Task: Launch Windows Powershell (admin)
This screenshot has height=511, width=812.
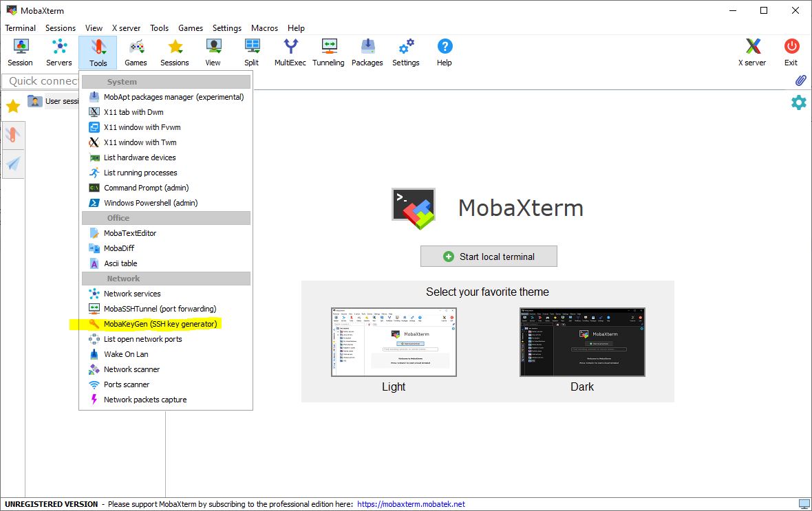Action: 166,203
